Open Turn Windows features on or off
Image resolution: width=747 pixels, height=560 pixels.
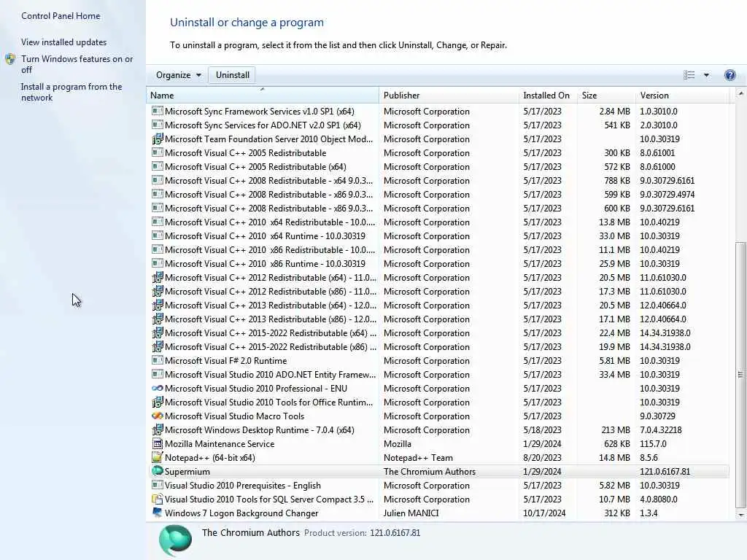click(x=77, y=64)
